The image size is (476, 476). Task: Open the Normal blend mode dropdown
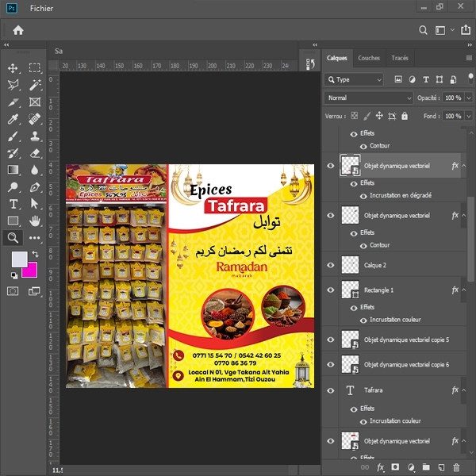368,98
